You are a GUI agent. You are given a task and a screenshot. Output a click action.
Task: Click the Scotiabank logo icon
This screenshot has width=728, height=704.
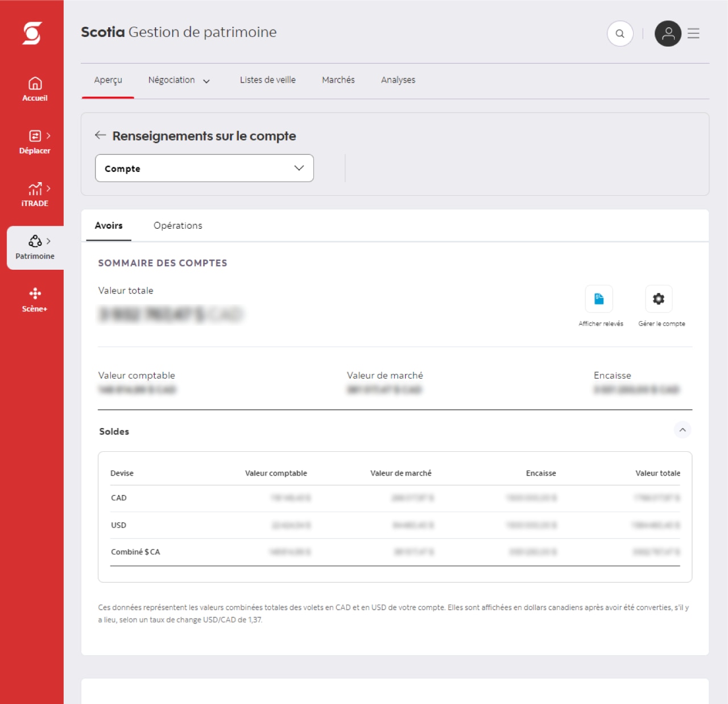[x=32, y=32]
